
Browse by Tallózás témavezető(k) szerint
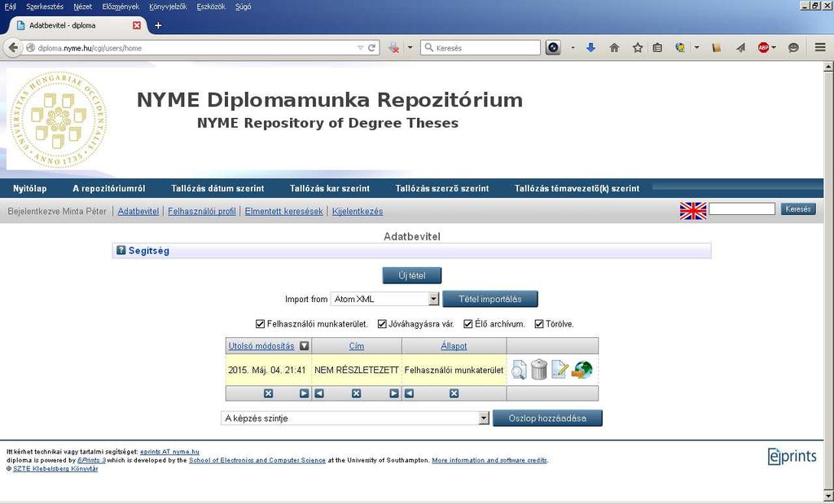coord(577,188)
